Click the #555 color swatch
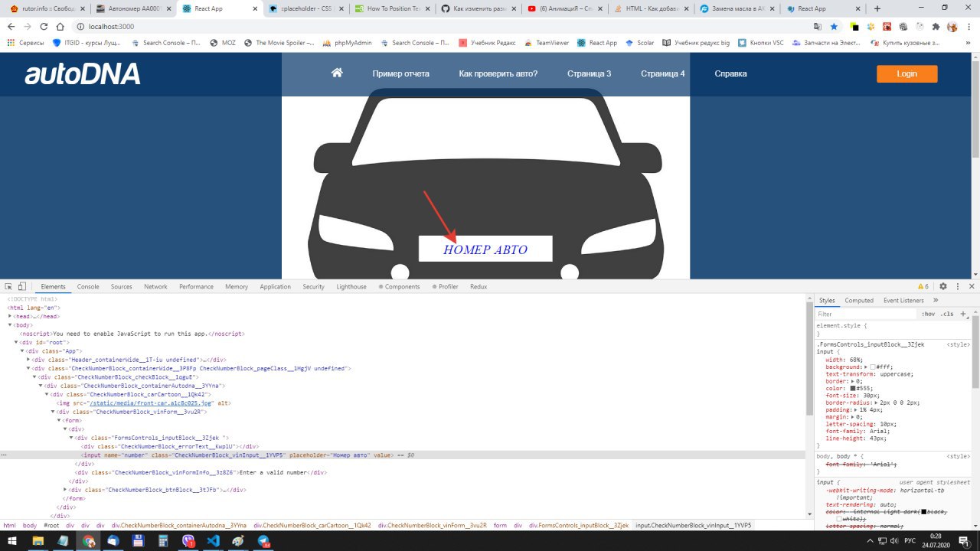980x551 pixels. [854, 388]
